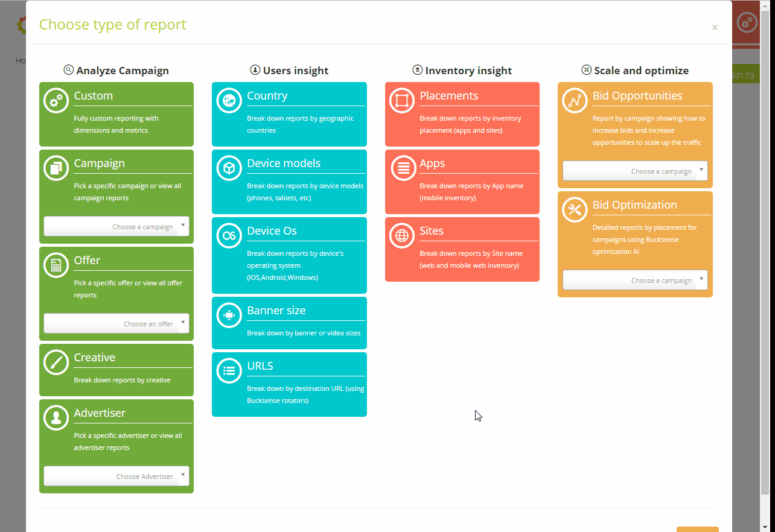Click the 'Choose type of report' heading

[113, 25]
